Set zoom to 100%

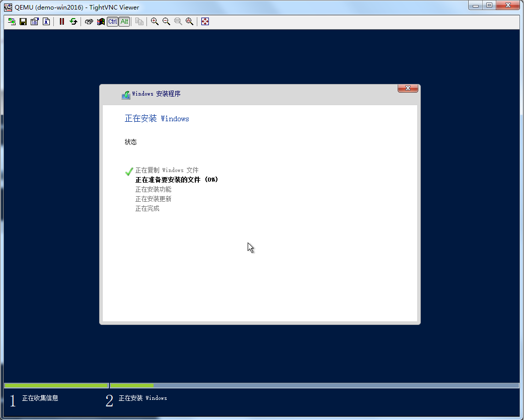[178, 22]
